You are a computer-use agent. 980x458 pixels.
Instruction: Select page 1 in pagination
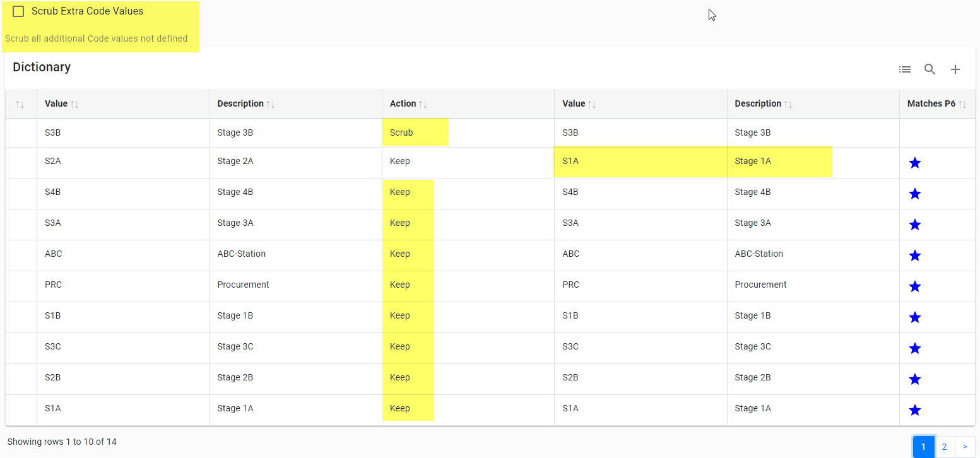click(x=923, y=447)
